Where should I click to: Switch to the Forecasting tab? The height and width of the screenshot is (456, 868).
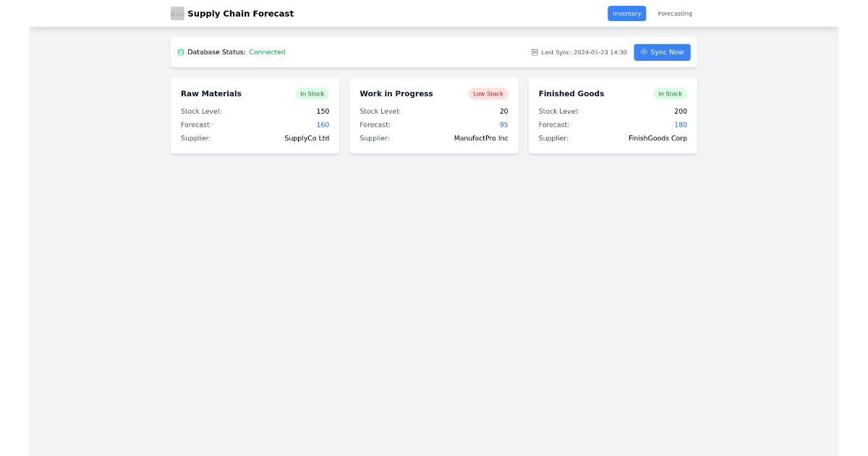click(674, 13)
